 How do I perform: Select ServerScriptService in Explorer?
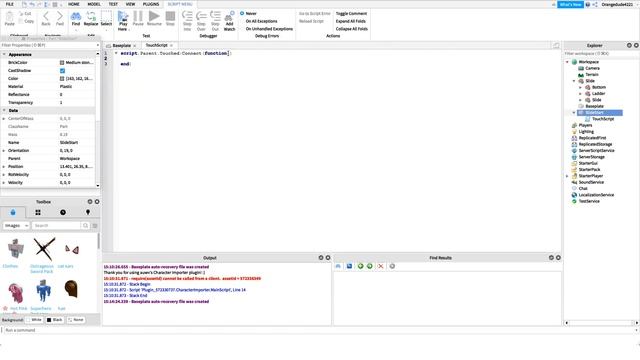click(x=596, y=151)
